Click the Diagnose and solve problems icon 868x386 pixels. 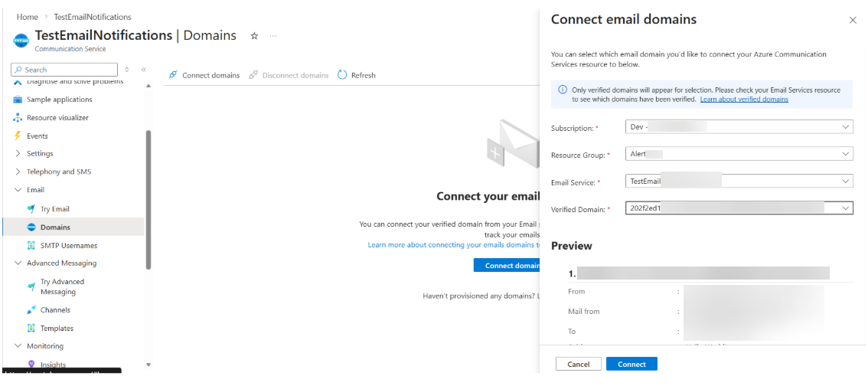pos(18,82)
